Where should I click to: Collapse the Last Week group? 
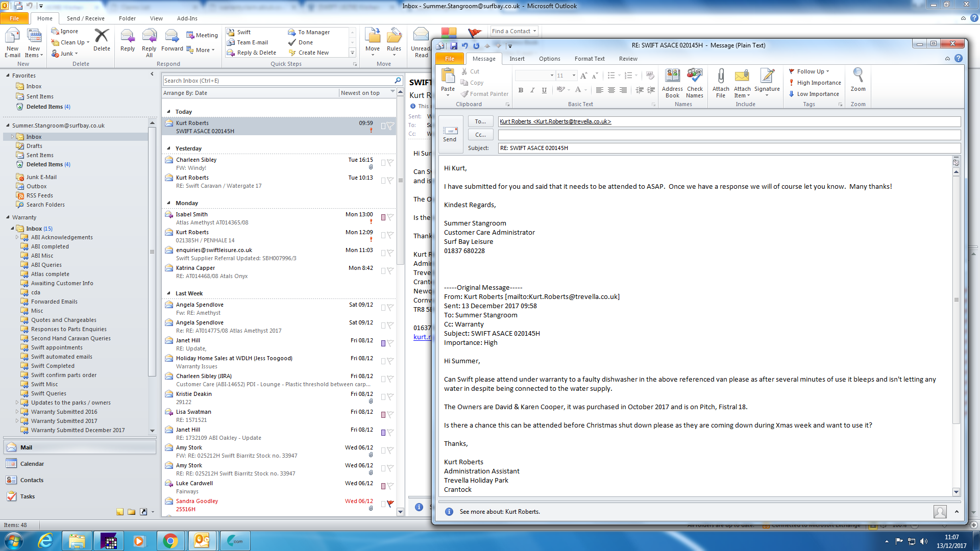click(x=169, y=293)
